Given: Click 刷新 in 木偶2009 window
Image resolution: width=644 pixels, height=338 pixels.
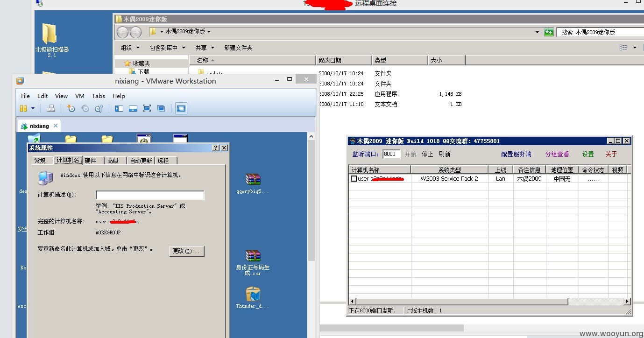Looking at the screenshot, I should point(445,154).
